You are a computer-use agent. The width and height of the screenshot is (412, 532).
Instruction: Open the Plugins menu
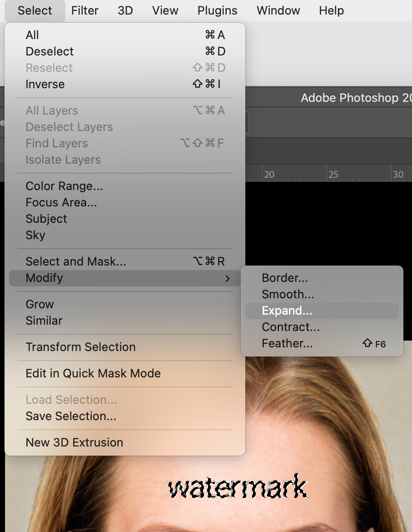tap(217, 10)
